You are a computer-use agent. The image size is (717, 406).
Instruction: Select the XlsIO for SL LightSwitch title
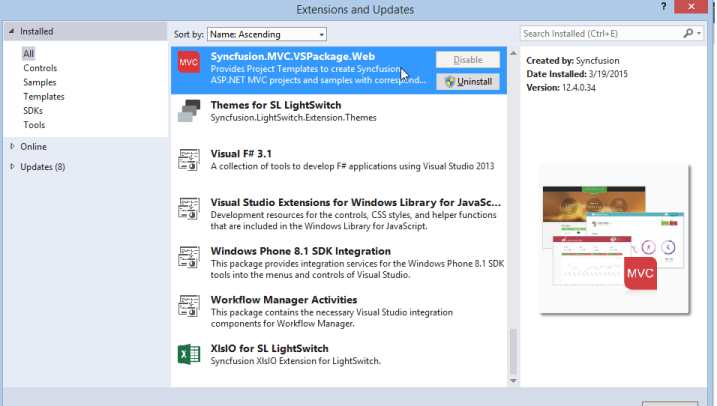click(x=269, y=348)
